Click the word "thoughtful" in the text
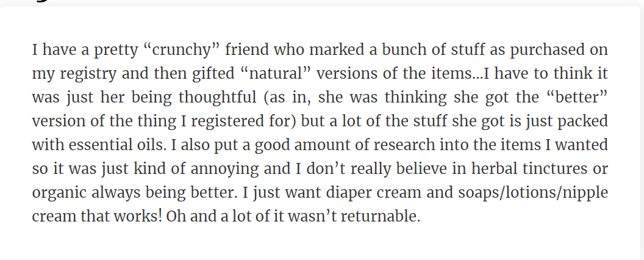644x260 pixels. 217,98
